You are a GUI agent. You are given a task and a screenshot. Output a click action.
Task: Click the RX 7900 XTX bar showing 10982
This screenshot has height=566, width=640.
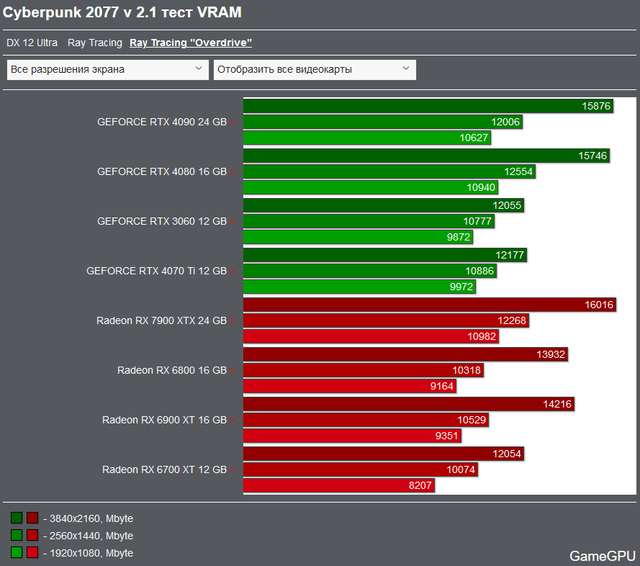point(371,337)
